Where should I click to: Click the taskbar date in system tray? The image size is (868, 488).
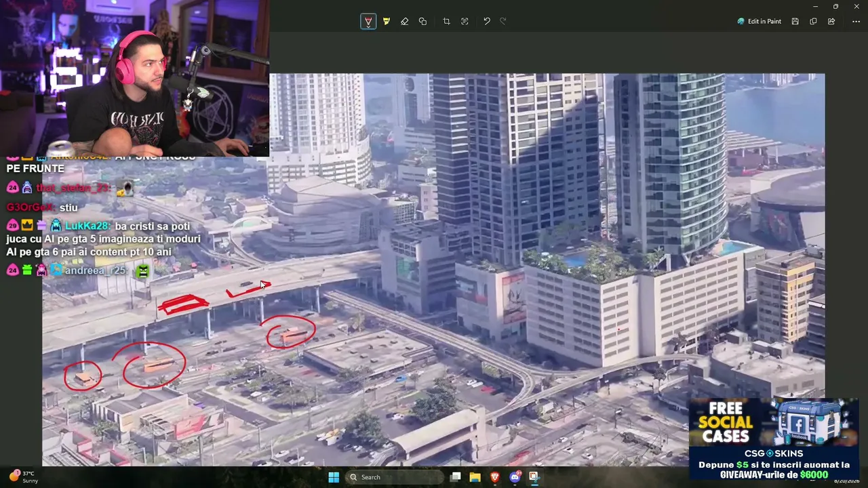click(846, 481)
